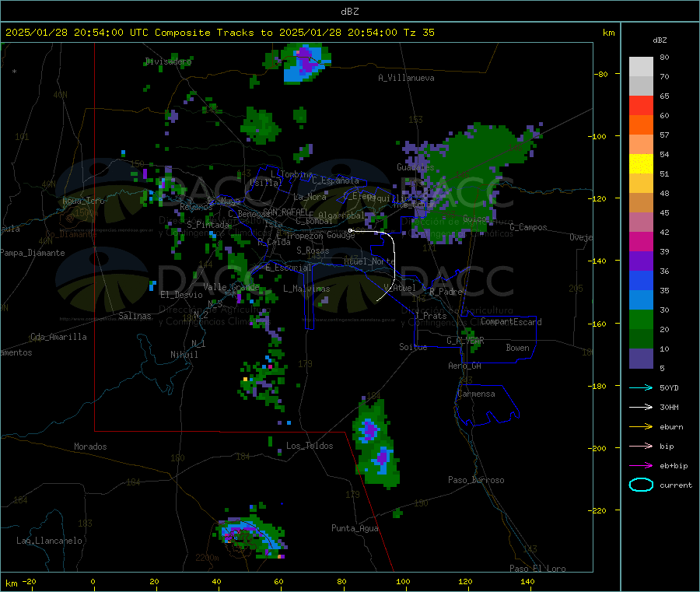Click the 60 dBZ red color swatch
Image resolution: width=700 pixels, height=592 pixels.
(641, 105)
